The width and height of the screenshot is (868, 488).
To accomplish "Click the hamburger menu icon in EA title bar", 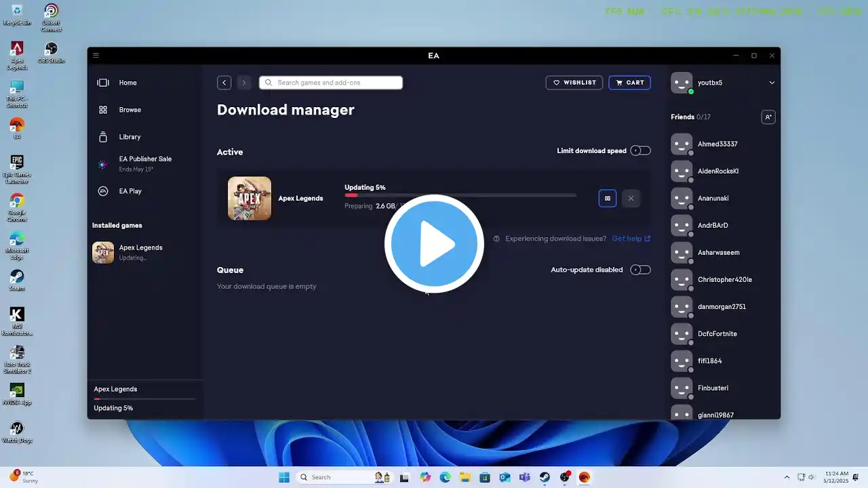I will (x=96, y=56).
